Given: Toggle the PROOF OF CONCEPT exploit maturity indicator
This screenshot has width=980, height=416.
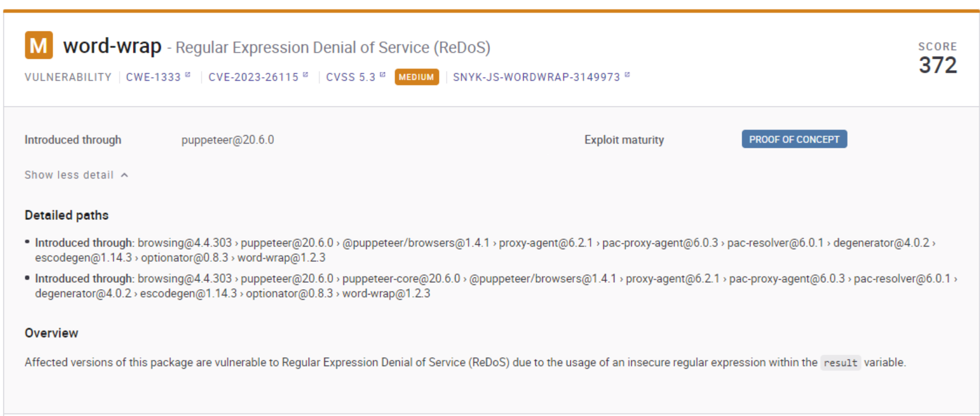Looking at the screenshot, I should (793, 139).
